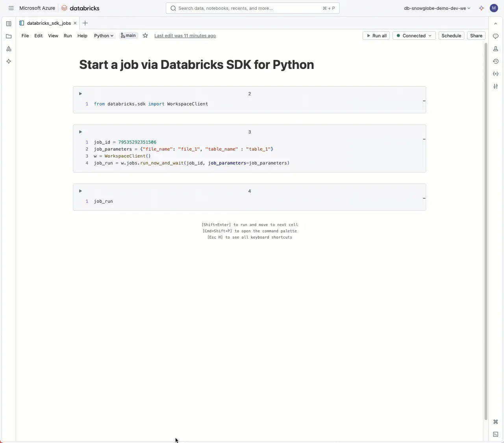Open MLflow experiments flask icon

[x=496, y=49]
